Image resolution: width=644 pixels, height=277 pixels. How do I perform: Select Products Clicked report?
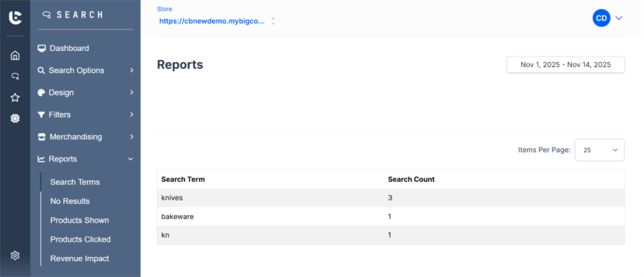point(80,239)
